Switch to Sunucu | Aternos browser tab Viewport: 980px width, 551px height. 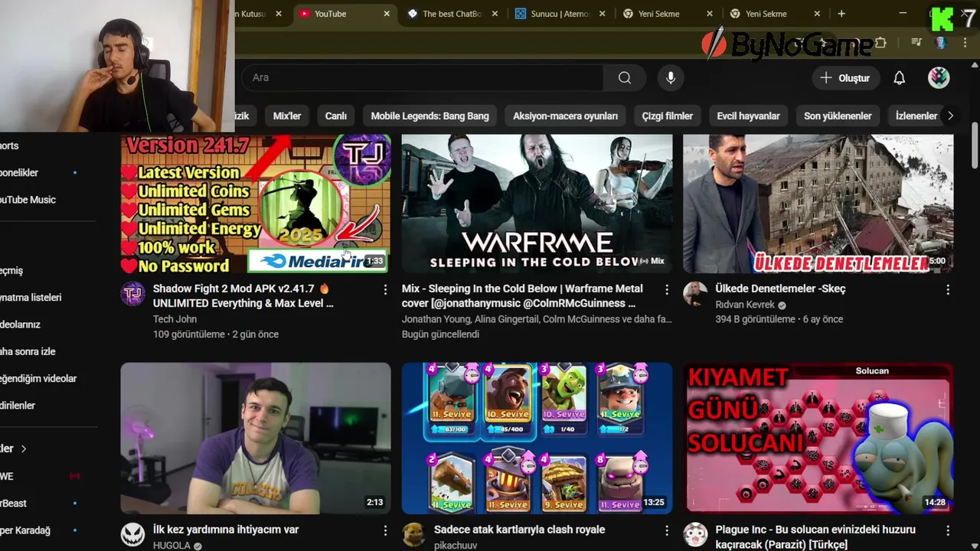(x=560, y=14)
